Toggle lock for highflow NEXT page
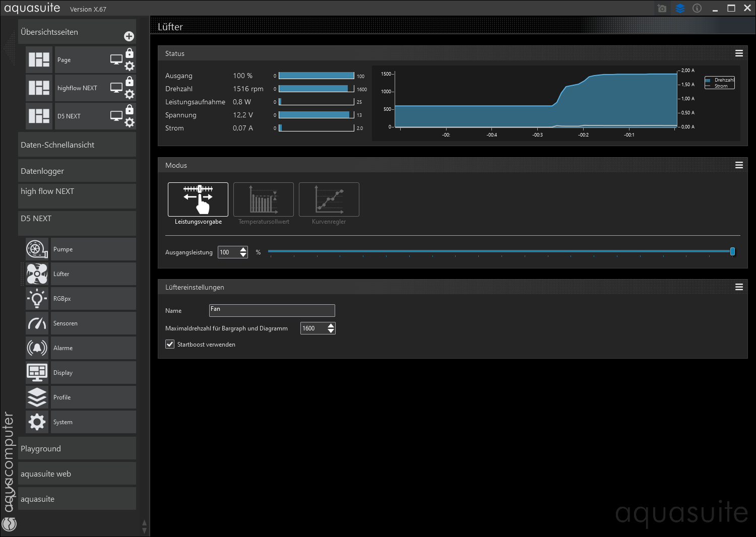The image size is (756, 537). [x=130, y=81]
